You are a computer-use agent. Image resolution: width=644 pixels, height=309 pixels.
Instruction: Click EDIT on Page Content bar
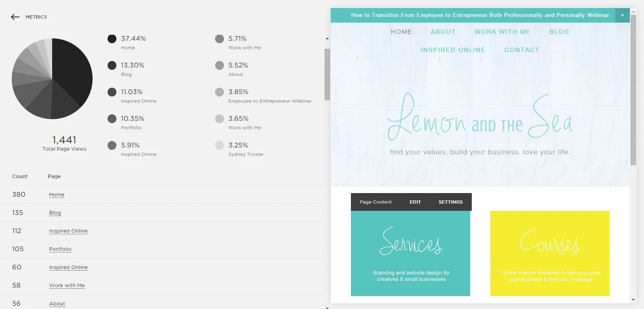point(415,202)
